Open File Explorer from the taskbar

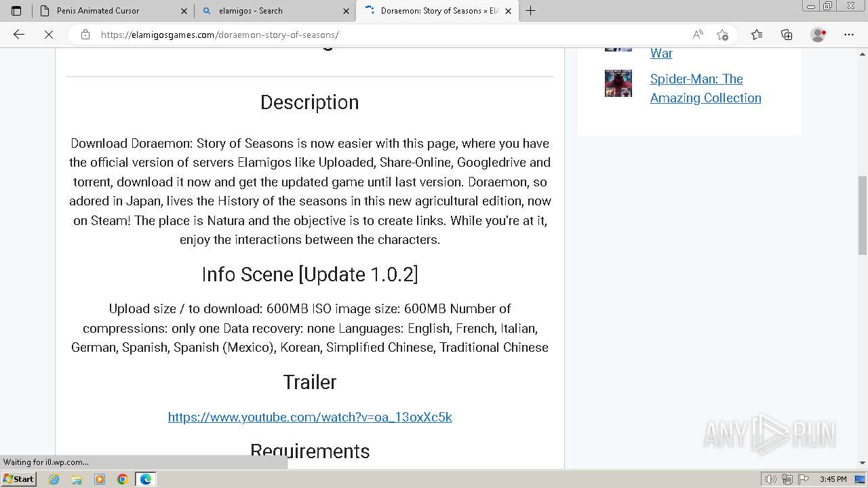click(77, 479)
